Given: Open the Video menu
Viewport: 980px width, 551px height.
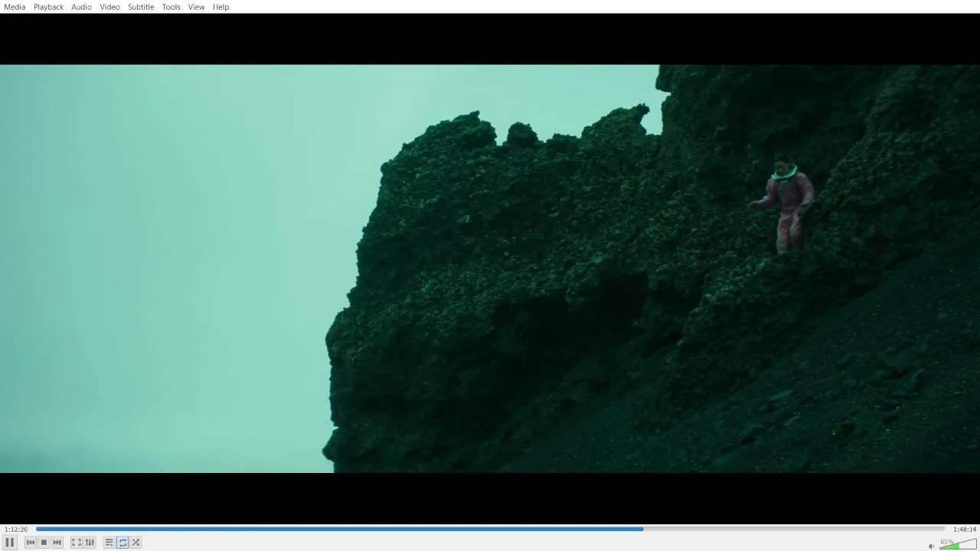Looking at the screenshot, I should click(109, 7).
